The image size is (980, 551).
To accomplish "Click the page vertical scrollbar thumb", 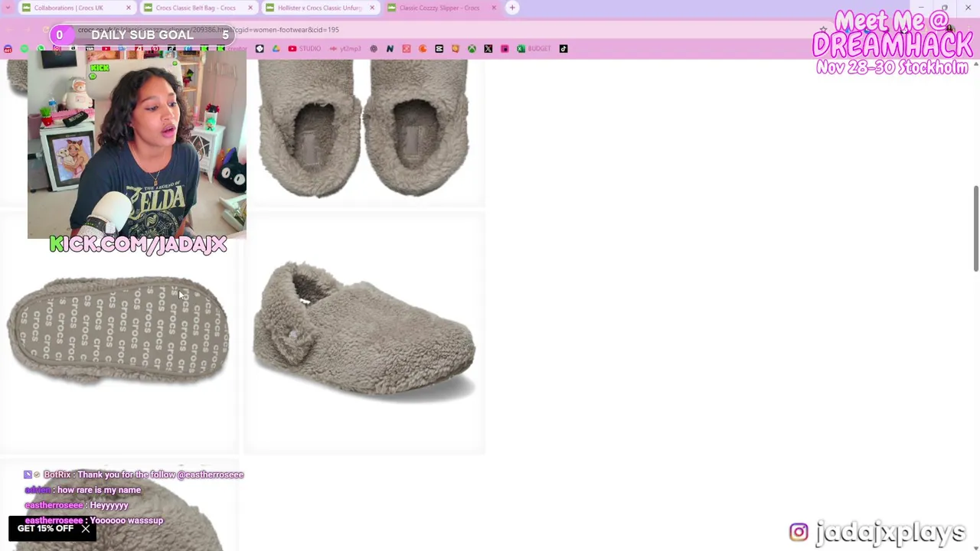I will (x=975, y=227).
